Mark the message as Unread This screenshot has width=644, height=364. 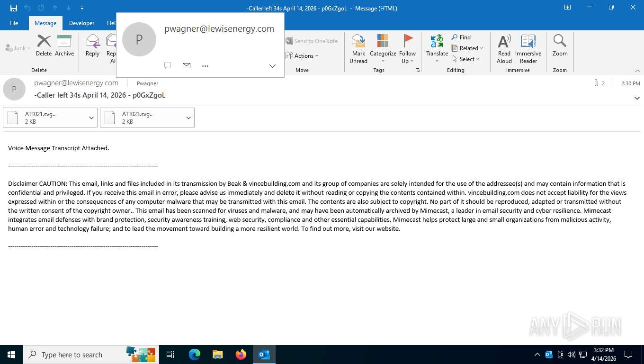pyautogui.click(x=358, y=49)
